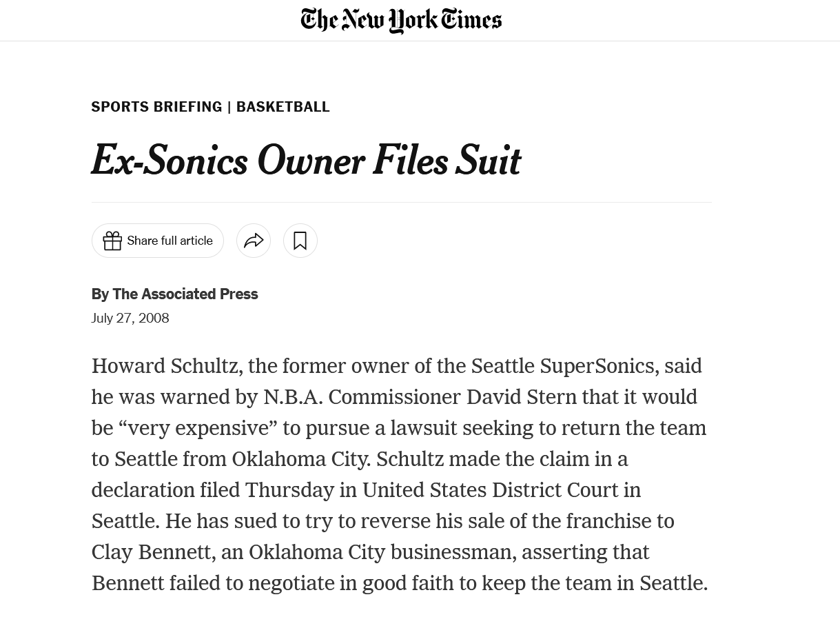Click the name Howard Schultz in the article
This screenshot has height=617, width=840.
tap(164, 366)
